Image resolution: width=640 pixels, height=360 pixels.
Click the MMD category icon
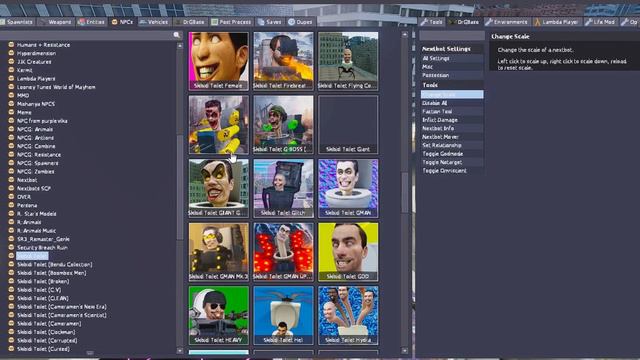click(x=11, y=95)
